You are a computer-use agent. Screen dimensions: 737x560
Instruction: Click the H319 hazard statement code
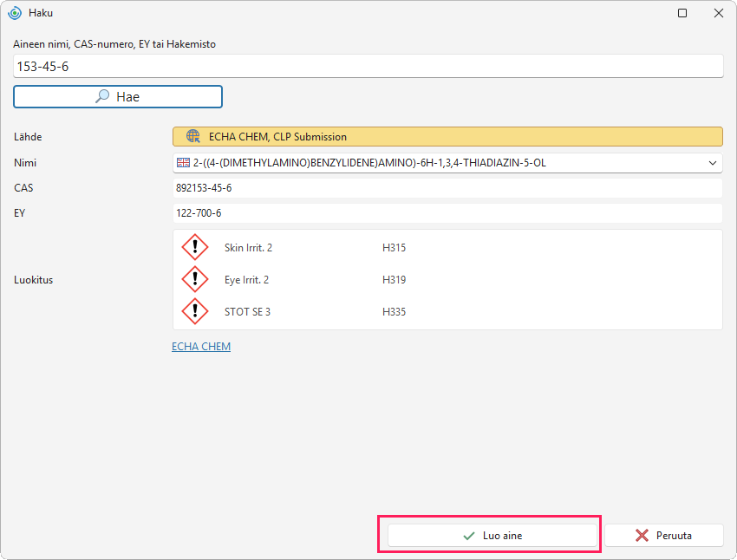394,279
